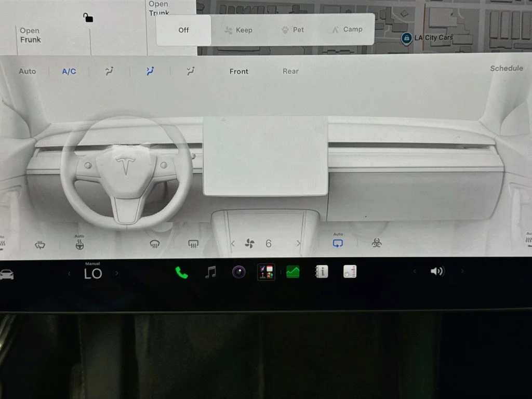Select the Rear climate tab
The height and width of the screenshot is (399, 532).
(291, 71)
